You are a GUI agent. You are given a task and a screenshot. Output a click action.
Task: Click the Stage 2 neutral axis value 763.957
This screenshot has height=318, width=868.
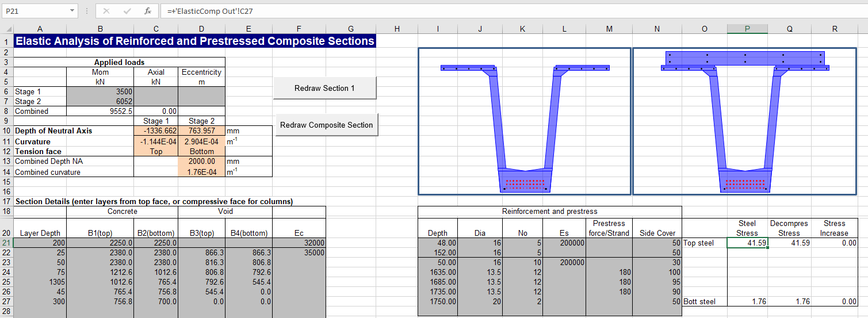pyautogui.click(x=201, y=131)
